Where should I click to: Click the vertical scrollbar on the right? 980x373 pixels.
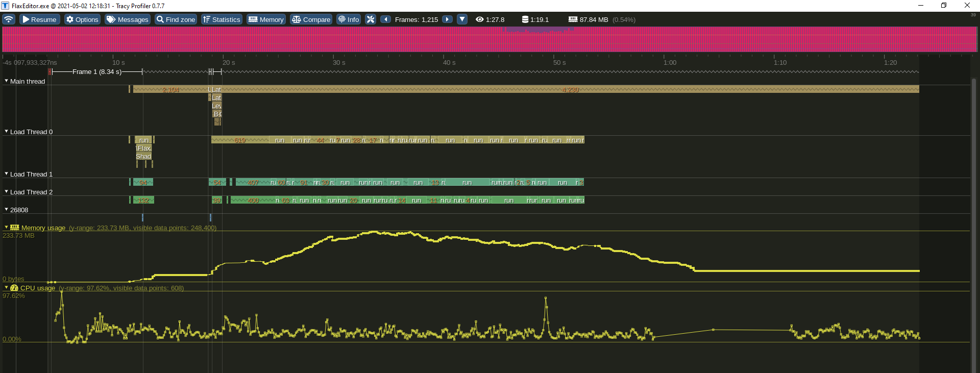(973, 225)
